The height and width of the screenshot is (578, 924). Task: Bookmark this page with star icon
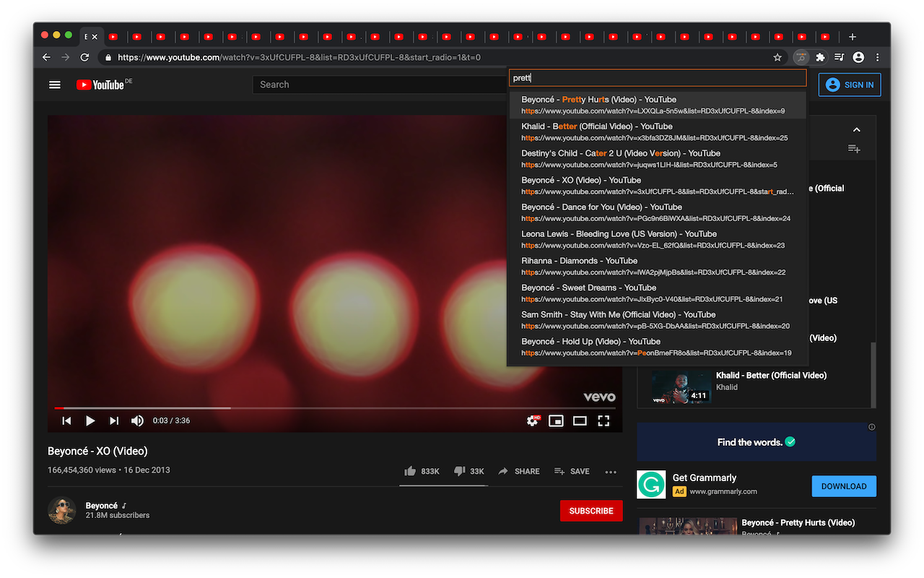point(777,57)
